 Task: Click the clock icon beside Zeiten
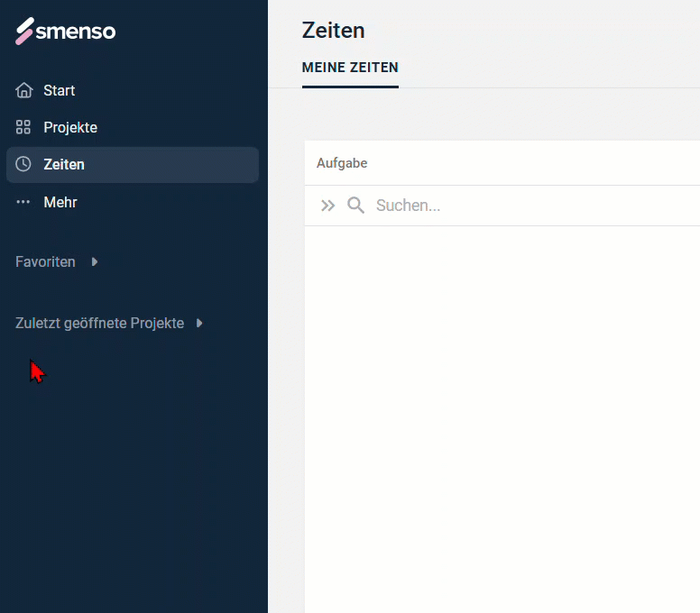point(23,164)
